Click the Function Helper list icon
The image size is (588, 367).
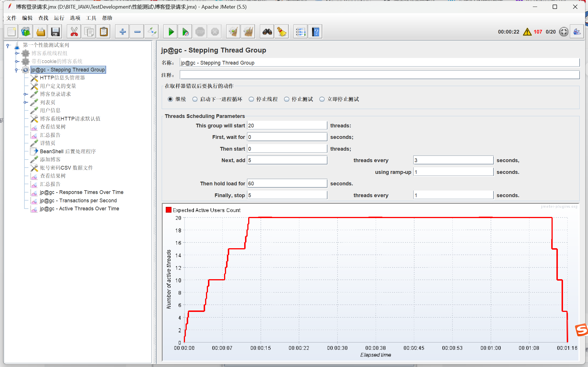(300, 32)
